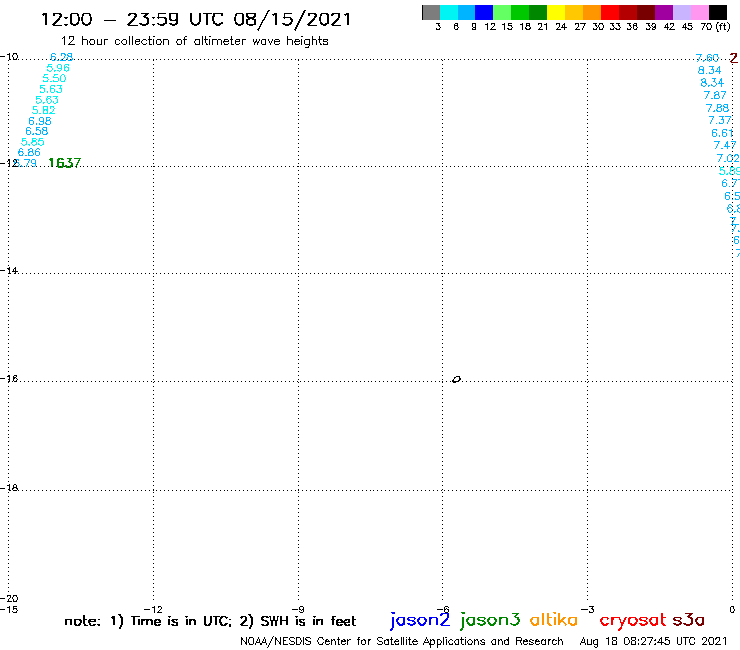Select the yellow legend color swatch
This screenshot has width=740, height=650.
click(x=556, y=12)
